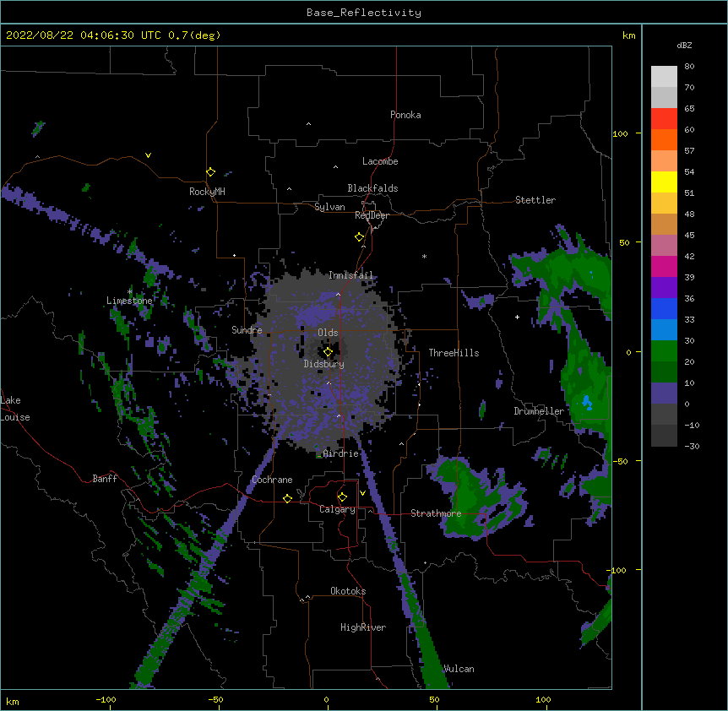Click the Didsbury town label
728x711 pixels.
[324, 364]
